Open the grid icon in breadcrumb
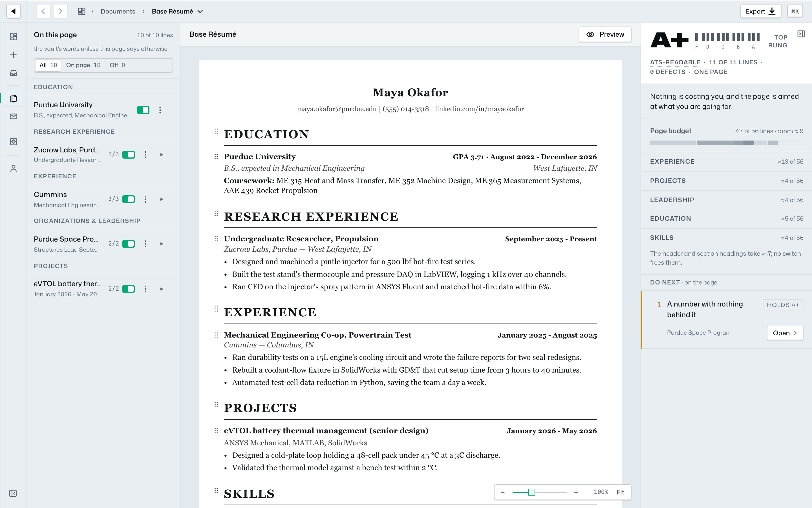The image size is (812, 508). point(81,11)
